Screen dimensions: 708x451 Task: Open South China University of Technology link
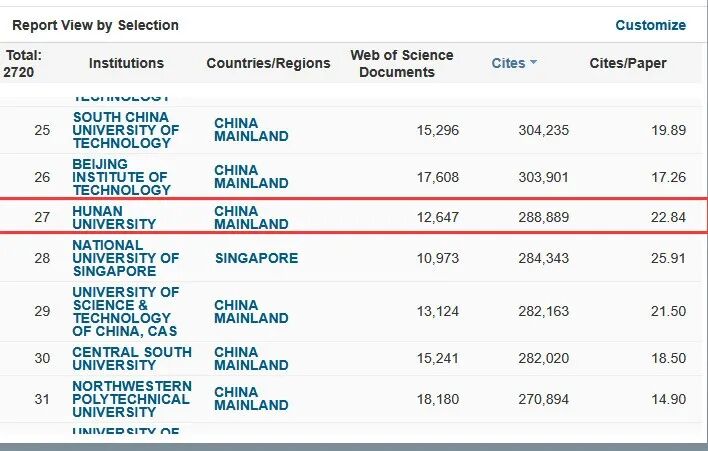click(x=126, y=130)
